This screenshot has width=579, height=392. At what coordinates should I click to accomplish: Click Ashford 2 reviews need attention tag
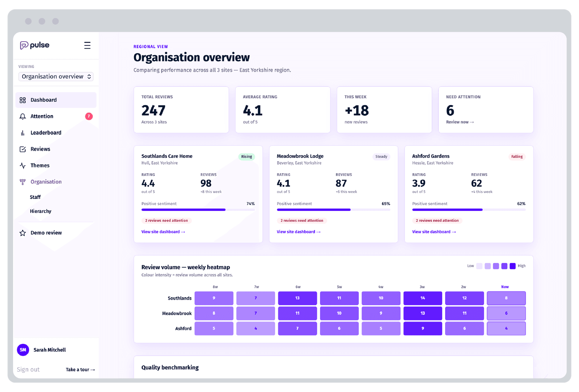(x=437, y=221)
